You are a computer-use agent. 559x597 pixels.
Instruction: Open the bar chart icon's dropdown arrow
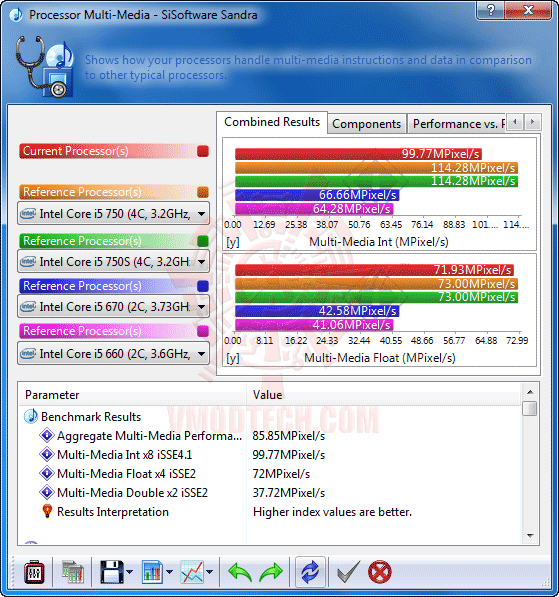click(169, 572)
